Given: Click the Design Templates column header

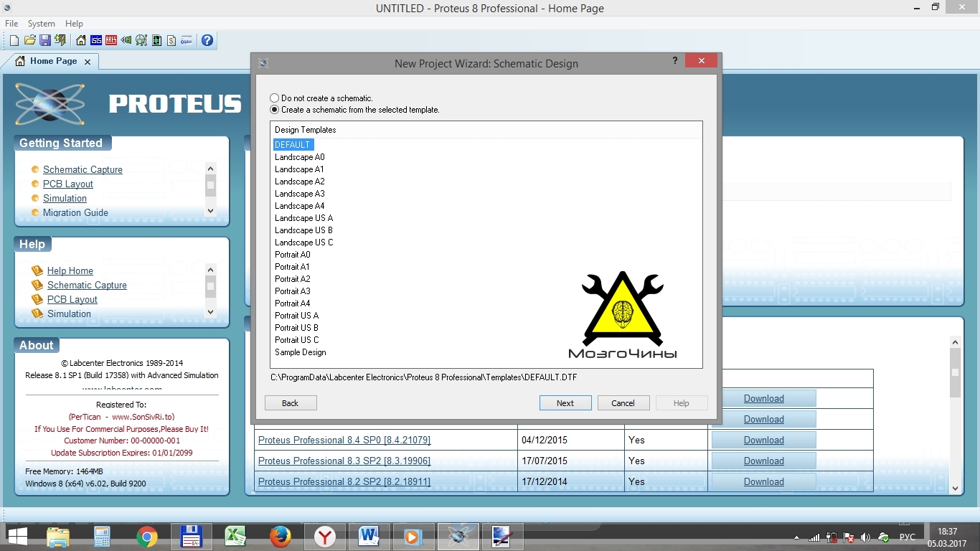Looking at the screenshot, I should click(486, 130).
